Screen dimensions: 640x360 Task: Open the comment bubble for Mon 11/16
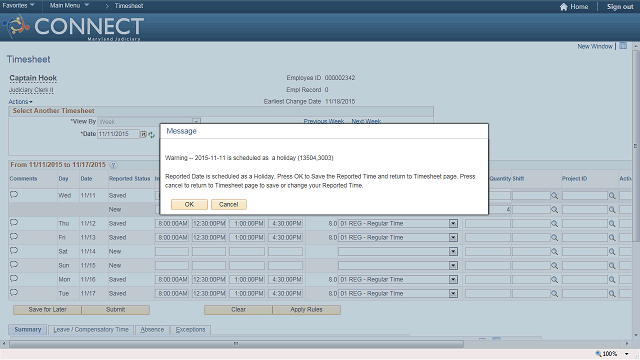click(14, 278)
